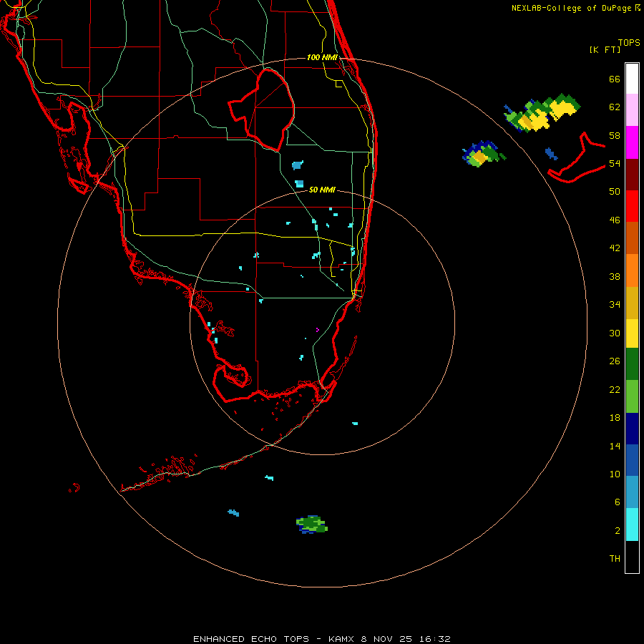This screenshot has width=644, height=644.
Task: Click the TOPS legend title
Action: 629,43
